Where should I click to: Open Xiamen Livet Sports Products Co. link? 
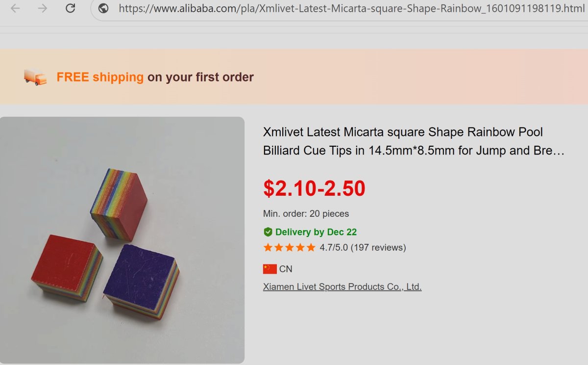[x=342, y=287]
